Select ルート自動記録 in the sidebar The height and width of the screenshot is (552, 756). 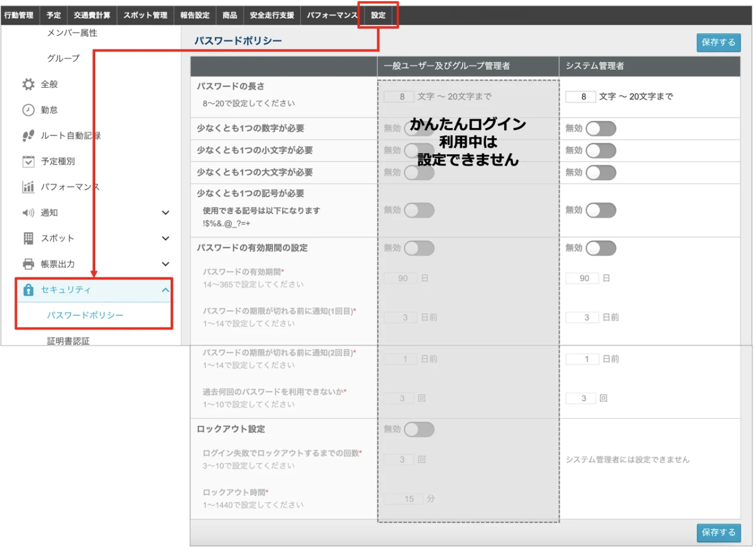pos(71,136)
